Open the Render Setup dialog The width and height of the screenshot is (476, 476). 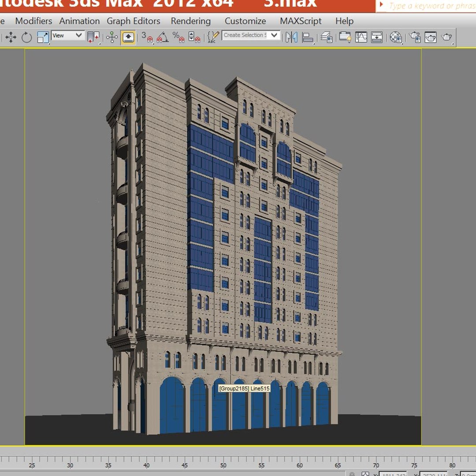[x=415, y=37]
